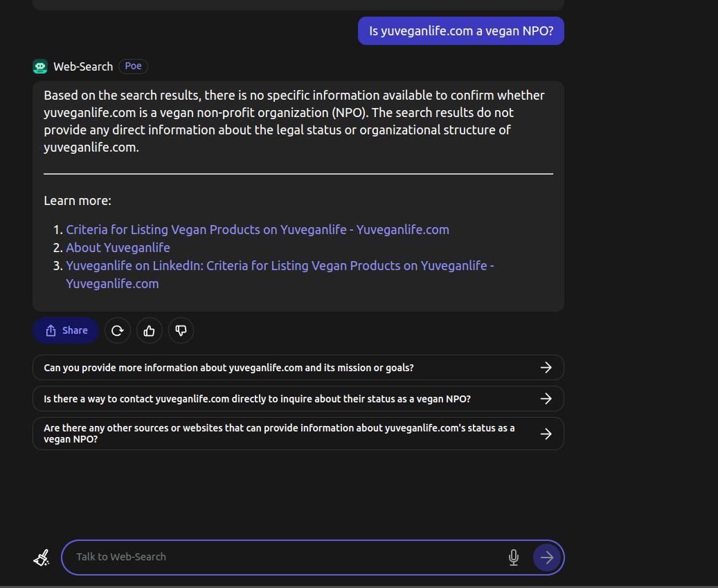Select suggestion about mission or goals
This screenshot has width=718, height=588.
298,367
